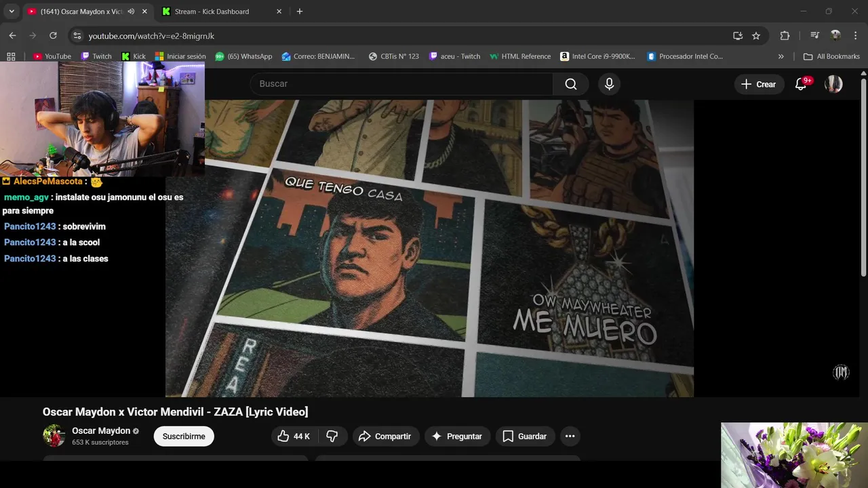Open the Extensions puzzle icon

pos(785,36)
